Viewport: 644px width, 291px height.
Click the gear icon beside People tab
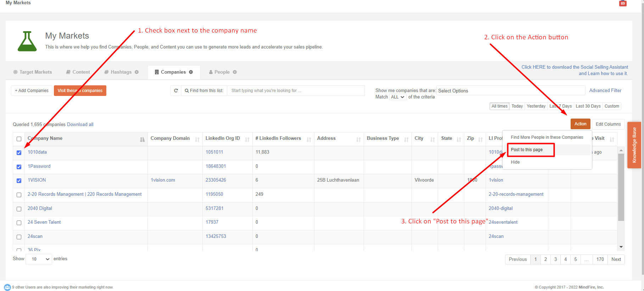[235, 72]
